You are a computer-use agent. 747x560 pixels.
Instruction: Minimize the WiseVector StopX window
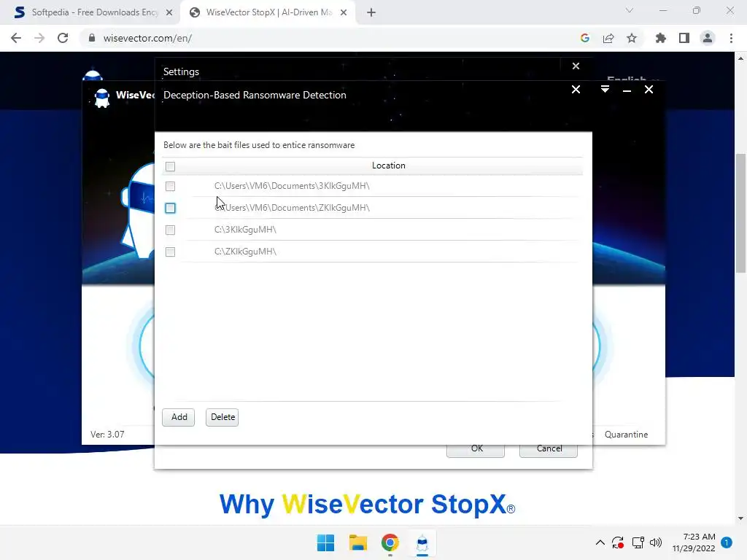coord(627,90)
